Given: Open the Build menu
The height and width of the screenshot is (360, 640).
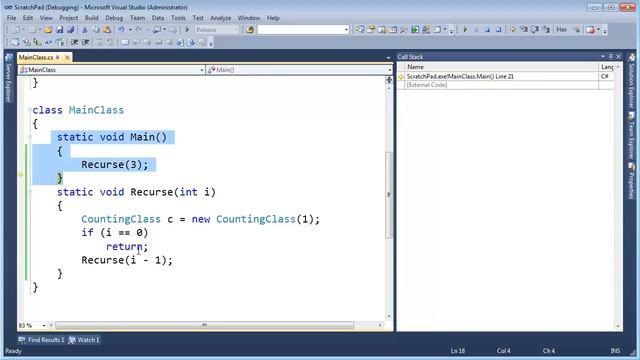Looking at the screenshot, I should tap(91, 18).
